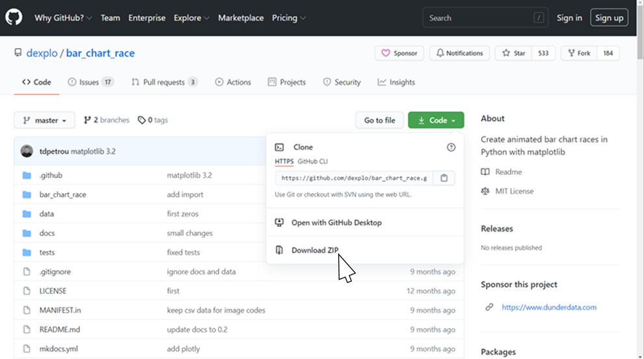Screen dimensions: 644x359
Task: Open the Marketplace nav link
Action: point(241,18)
